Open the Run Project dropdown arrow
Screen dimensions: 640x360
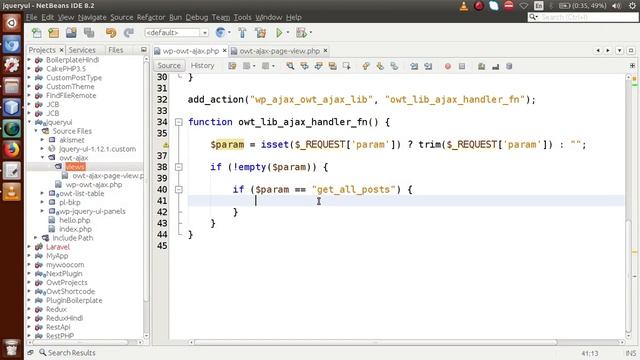(288, 33)
